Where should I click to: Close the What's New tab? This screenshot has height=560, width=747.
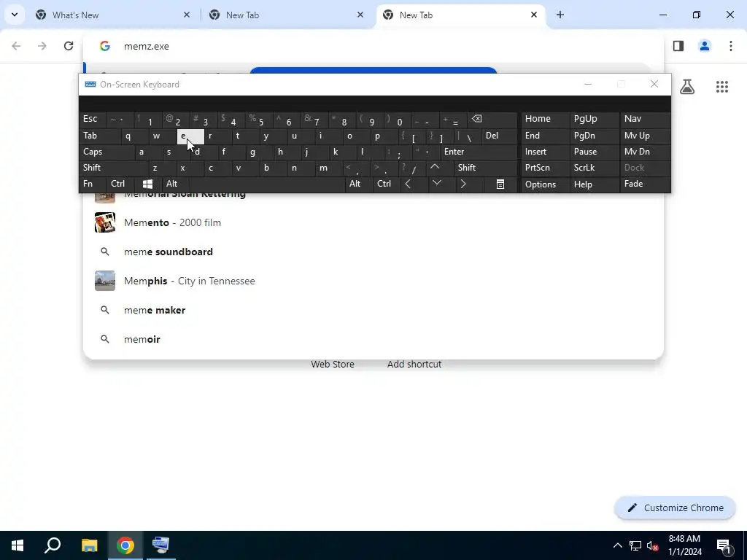187,15
